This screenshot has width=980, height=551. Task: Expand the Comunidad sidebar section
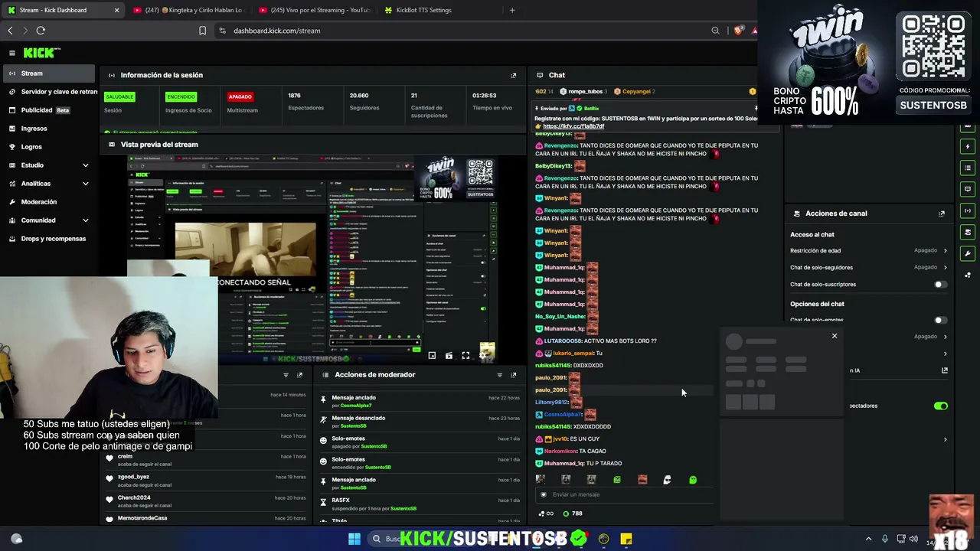click(x=48, y=220)
